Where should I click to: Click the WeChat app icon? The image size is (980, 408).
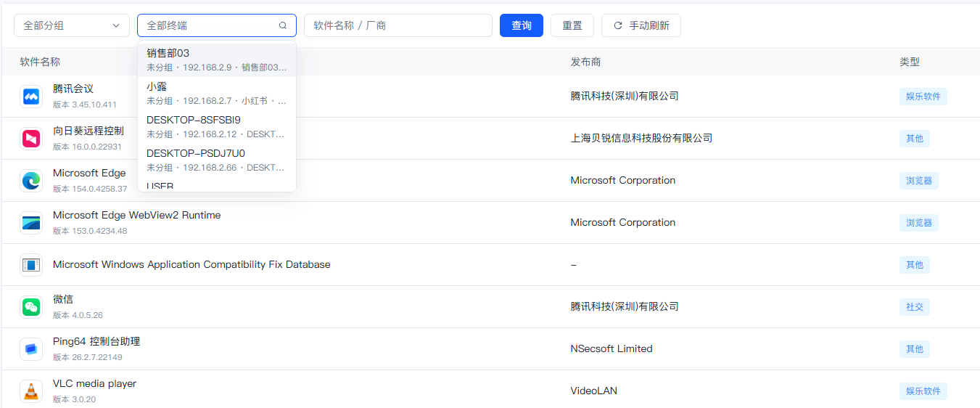(x=31, y=307)
